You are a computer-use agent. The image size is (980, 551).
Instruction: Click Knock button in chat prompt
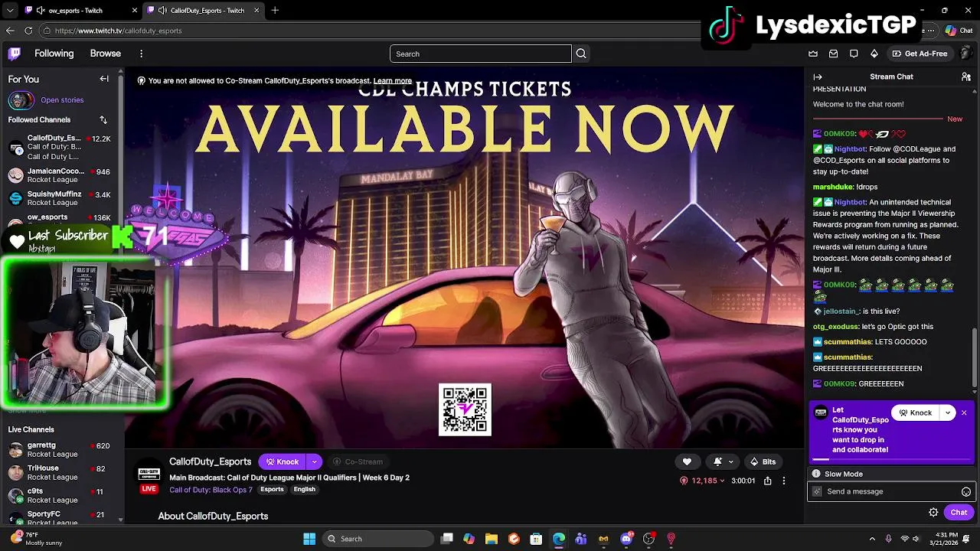pyautogui.click(x=916, y=412)
